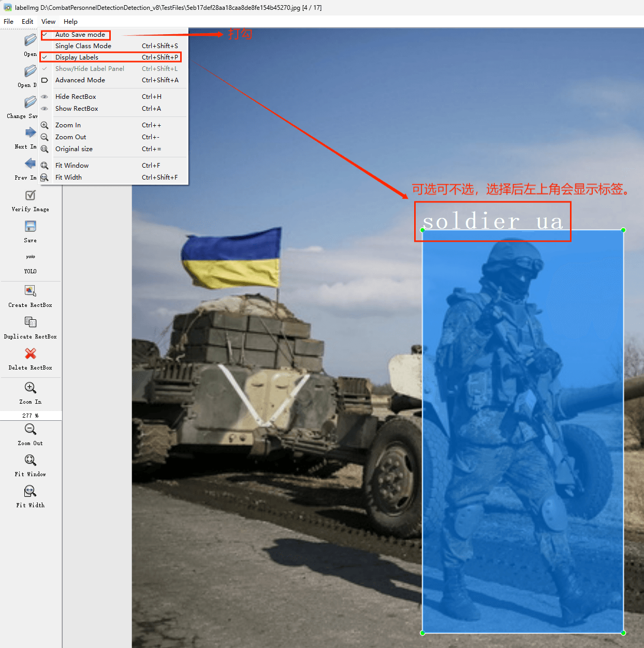The height and width of the screenshot is (648, 644).
Task: Click the Save floppy disk icon
Action: tap(30, 227)
